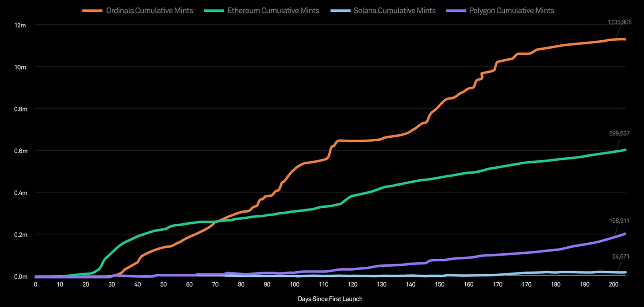644x307 pixels.
Task: Click the 90 x-axis tick label
Action: click(x=268, y=284)
